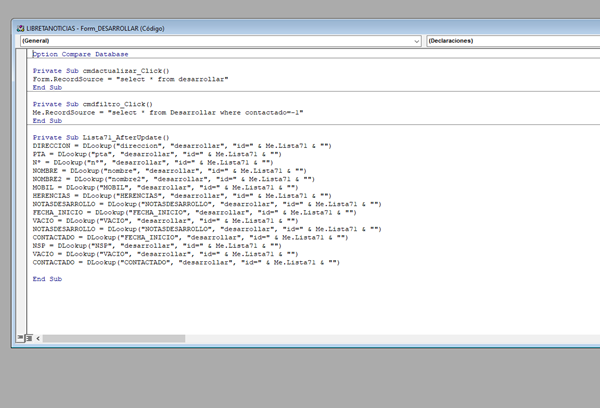Open the (Declaraciones) procedure dropdown
600x408 pixels.
click(513, 41)
